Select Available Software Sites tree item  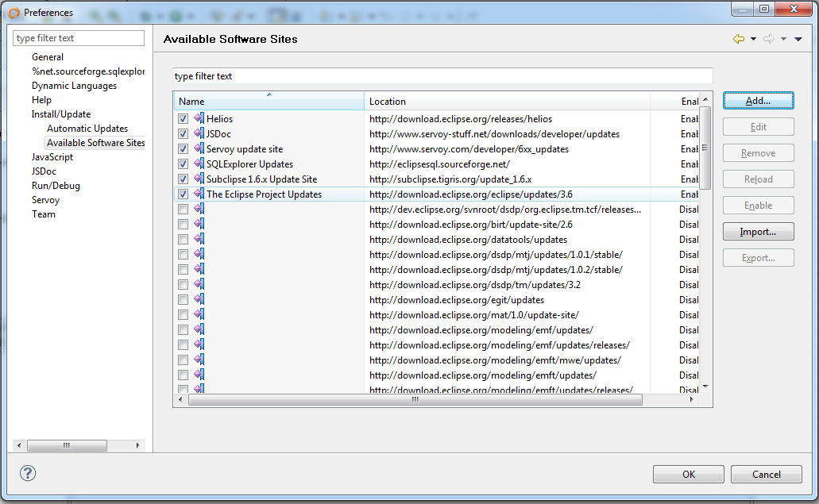coord(95,142)
